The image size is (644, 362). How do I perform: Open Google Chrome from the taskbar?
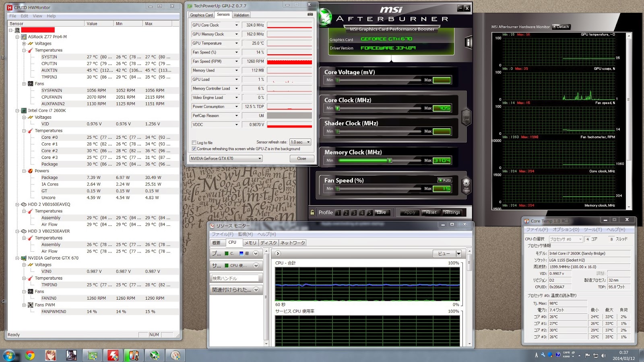[30, 356]
